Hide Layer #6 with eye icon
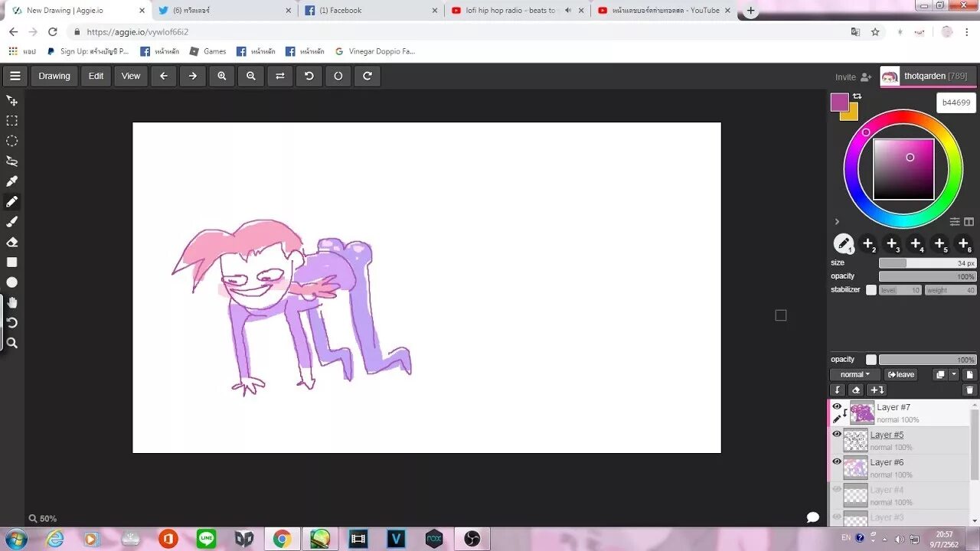The width and height of the screenshot is (980, 551). 837,461
